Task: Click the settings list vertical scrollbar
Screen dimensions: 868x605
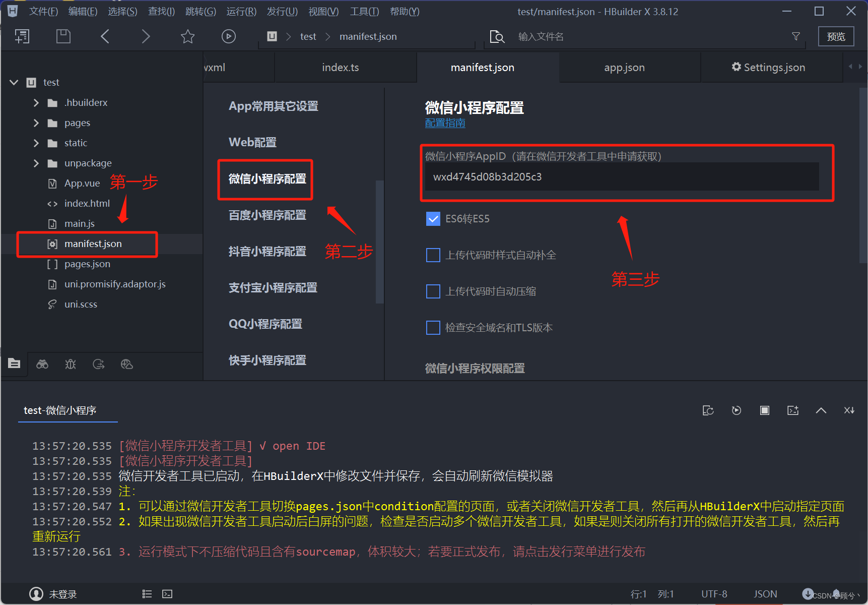Action: [x=379, y=242]
